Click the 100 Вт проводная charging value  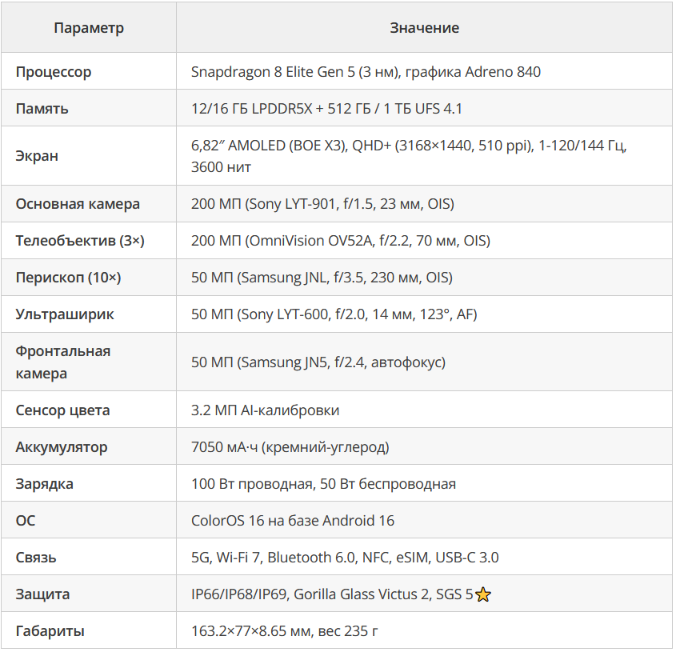pos(323,484)
